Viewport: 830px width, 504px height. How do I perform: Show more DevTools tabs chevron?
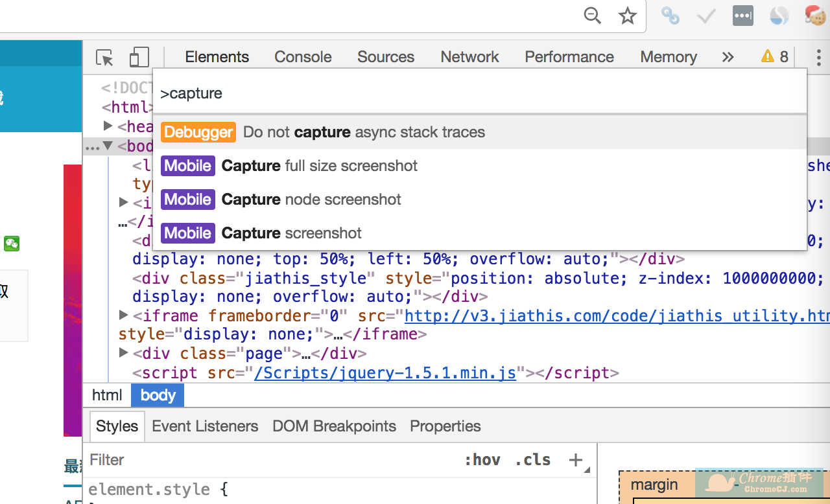(x=728, y=57)
